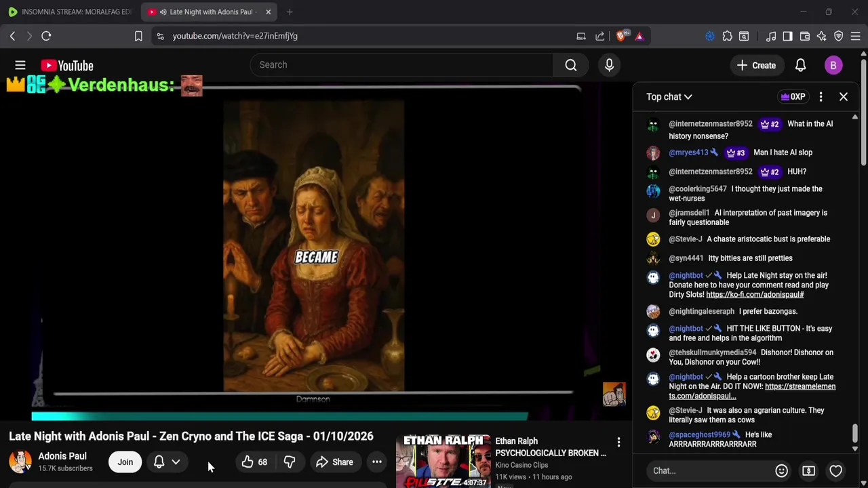The image size is (868, 488).
Task: Open the Brave Wallet icon
Action: click(805, 36)
